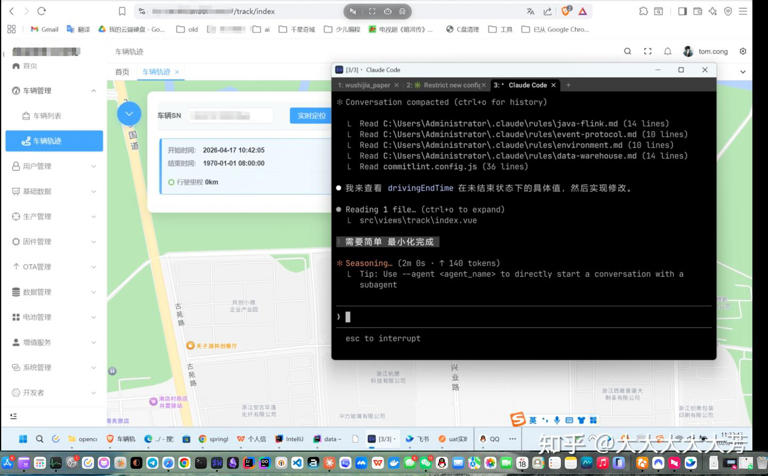Collapse the sidebar using the bottom-left fold icon

pos(14,416)
